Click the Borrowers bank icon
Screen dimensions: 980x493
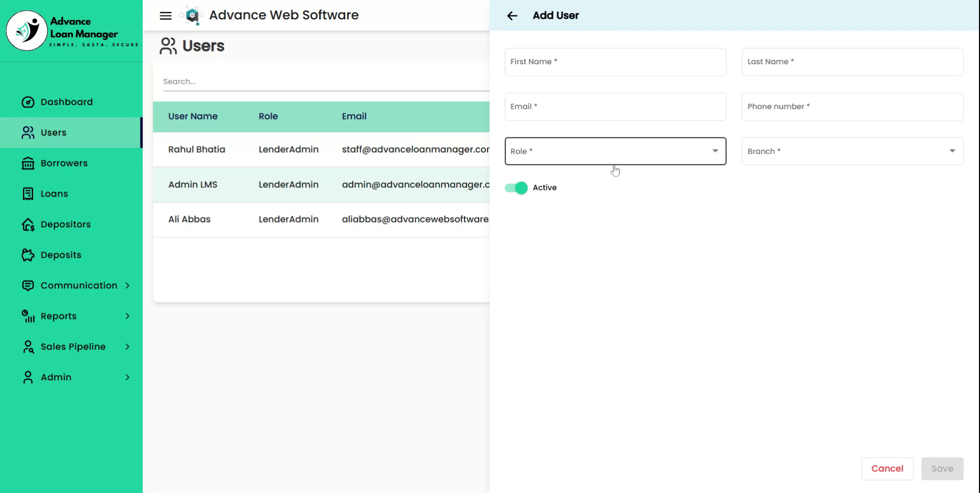click(28, 163)
